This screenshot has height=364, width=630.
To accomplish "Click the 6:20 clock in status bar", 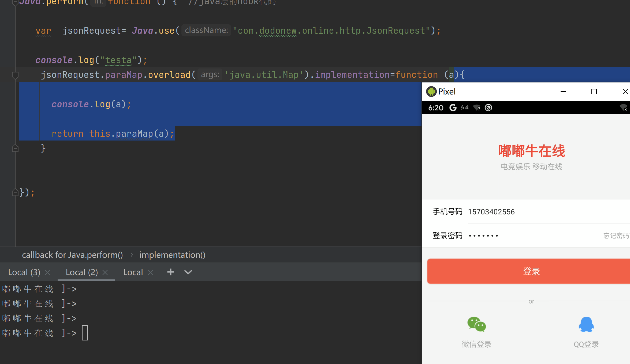I will (436, 108).
